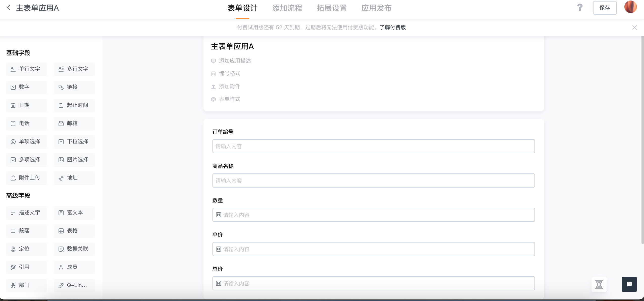Add a 成员 field
The height and width of the screenshot is (301, 644).
(74, 267)
